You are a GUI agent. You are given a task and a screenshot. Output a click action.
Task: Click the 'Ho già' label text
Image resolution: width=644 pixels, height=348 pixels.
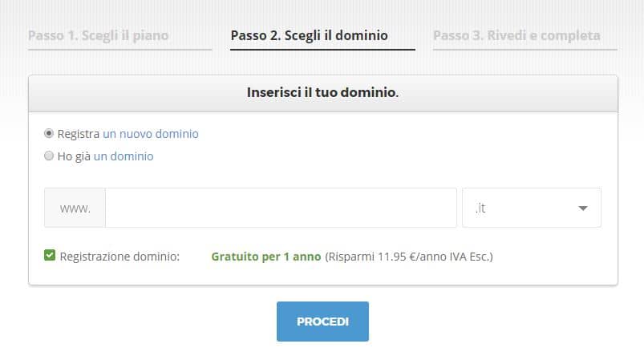(74, 156)
